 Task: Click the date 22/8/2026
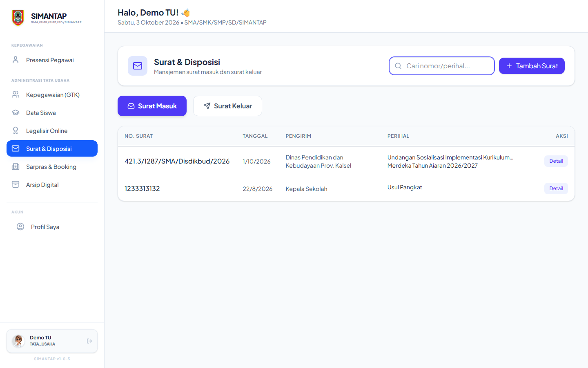click(258, 189)
